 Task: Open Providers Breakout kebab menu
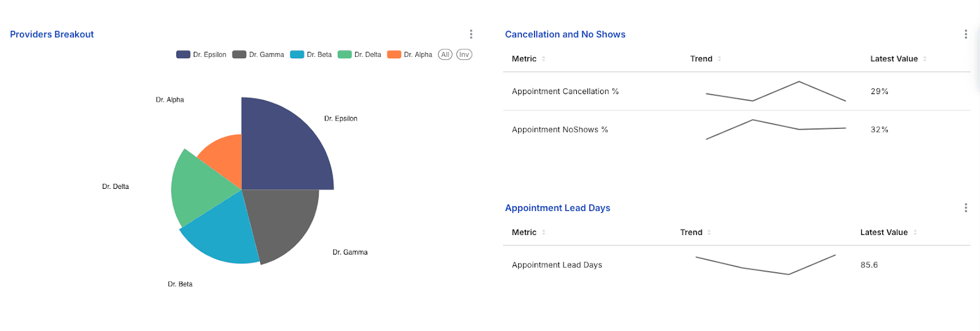(471, 34)
